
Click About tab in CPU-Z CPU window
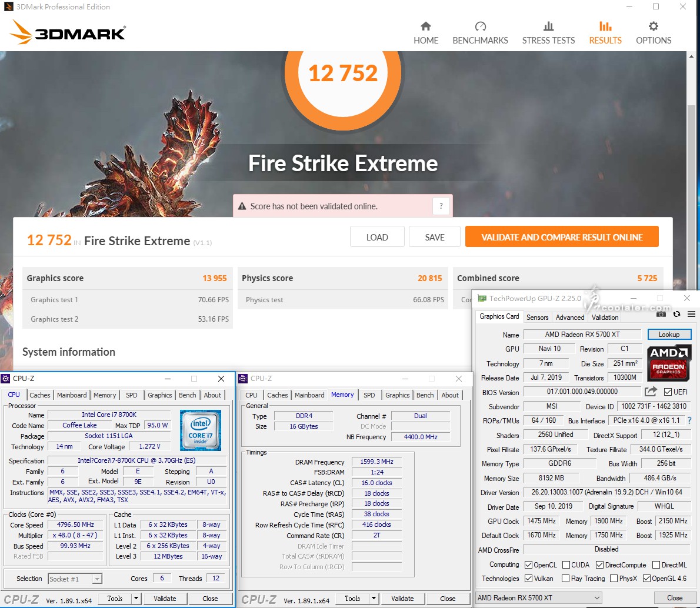[x=212, y=395]
